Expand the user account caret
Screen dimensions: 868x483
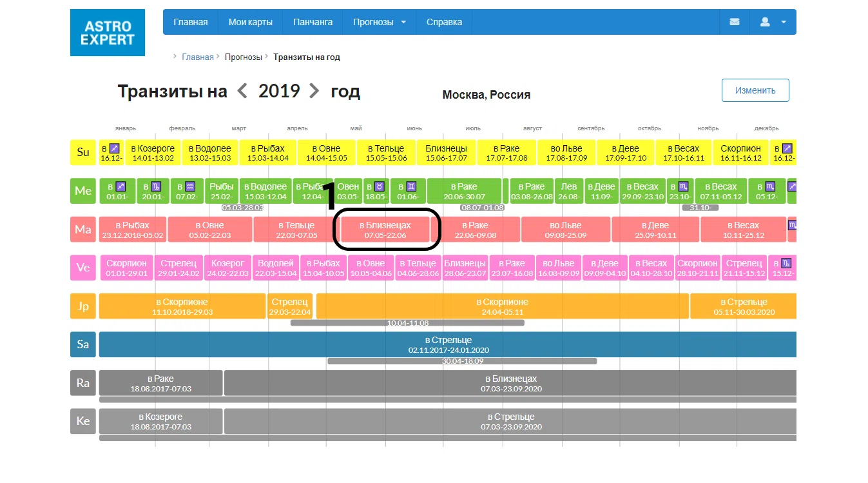click(784, 22)
